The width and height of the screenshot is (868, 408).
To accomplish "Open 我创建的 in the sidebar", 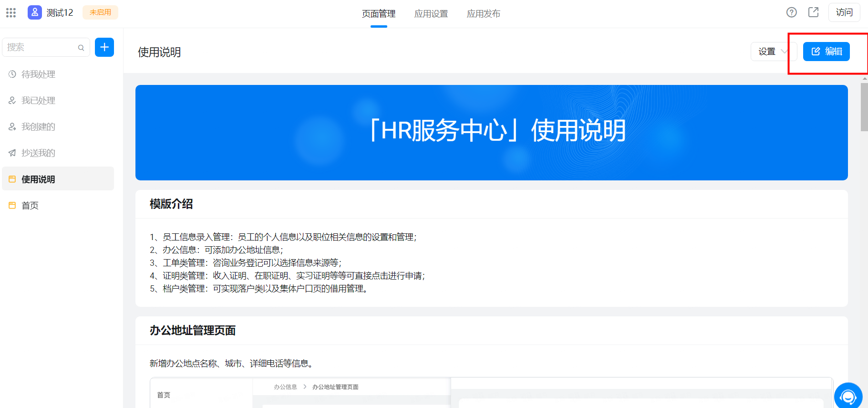I will click(58, 127).
